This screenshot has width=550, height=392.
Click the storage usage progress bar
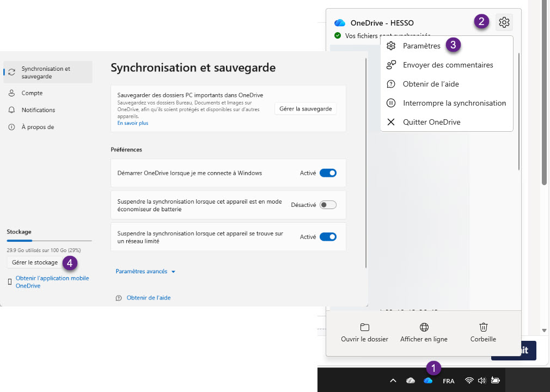[x=49, y=240]
